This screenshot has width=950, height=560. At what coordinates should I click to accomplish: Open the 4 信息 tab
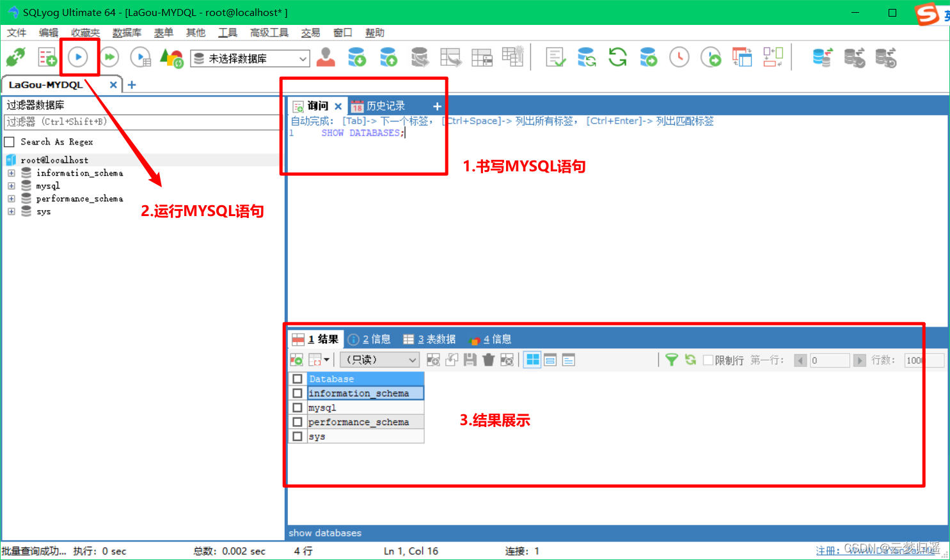[490, 339]
